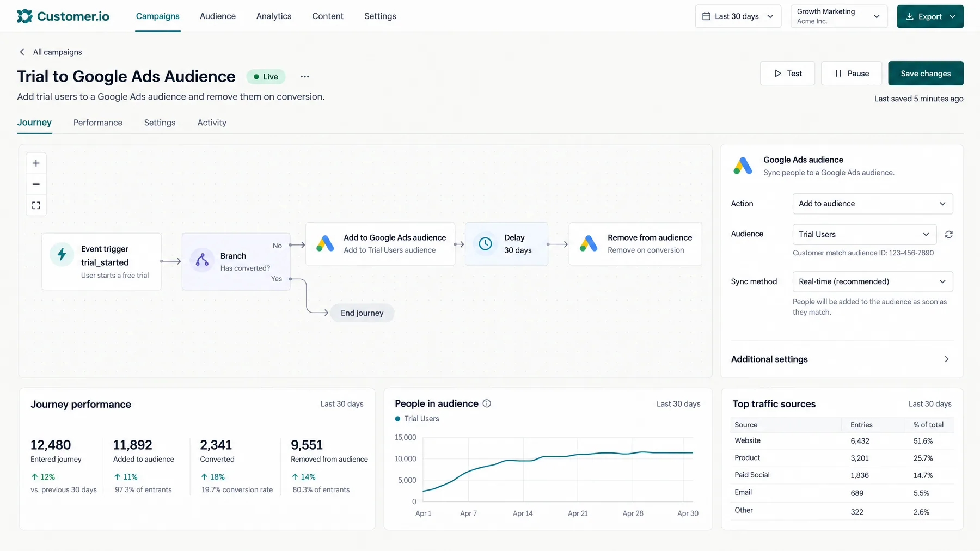Click the Paid Social source row

pos(842,475)
